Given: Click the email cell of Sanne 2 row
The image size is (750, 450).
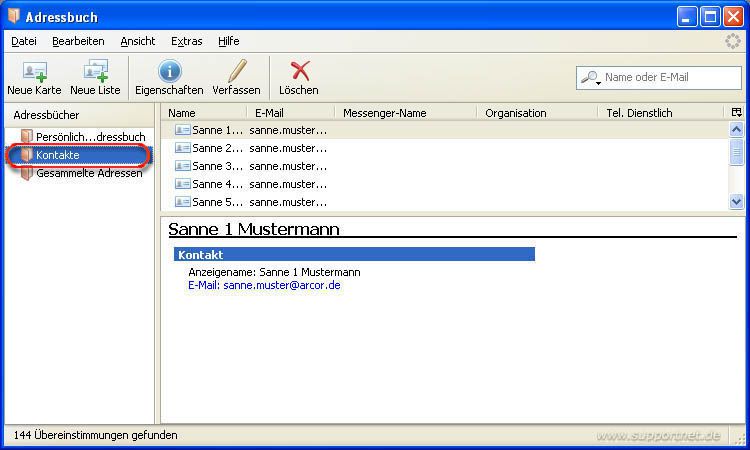Looking at the screenshot, I should tap(288, 148).
